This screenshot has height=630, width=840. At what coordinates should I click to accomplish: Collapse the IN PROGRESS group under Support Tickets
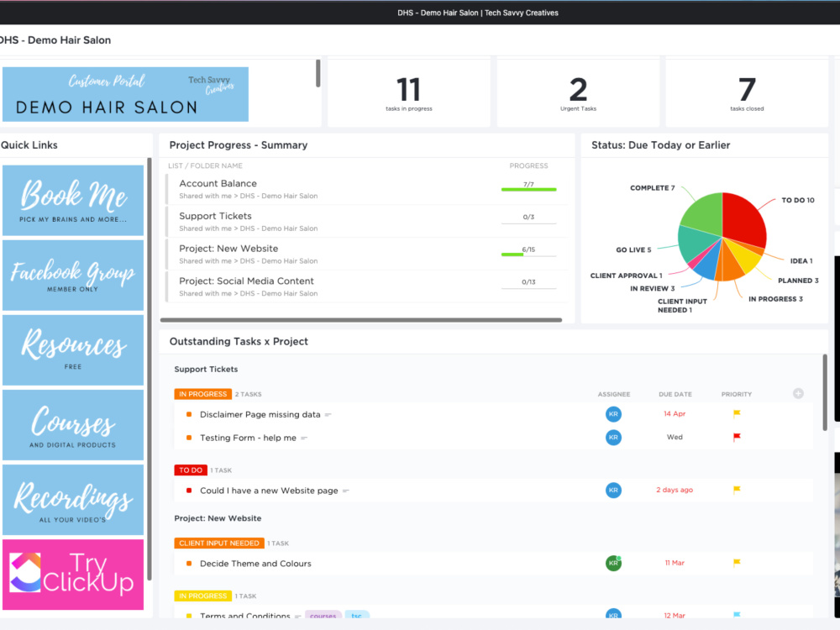pyautogui.click(x=202, y=393)
